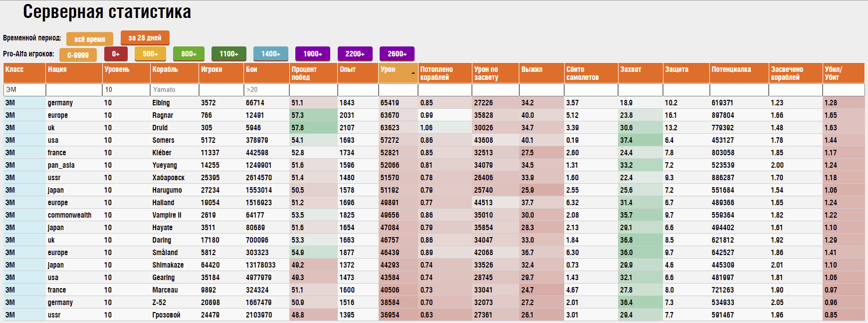This screenshot has height=323, width=868.
Task: Focus the Процент побед filter field
Action: coord(313,90)
